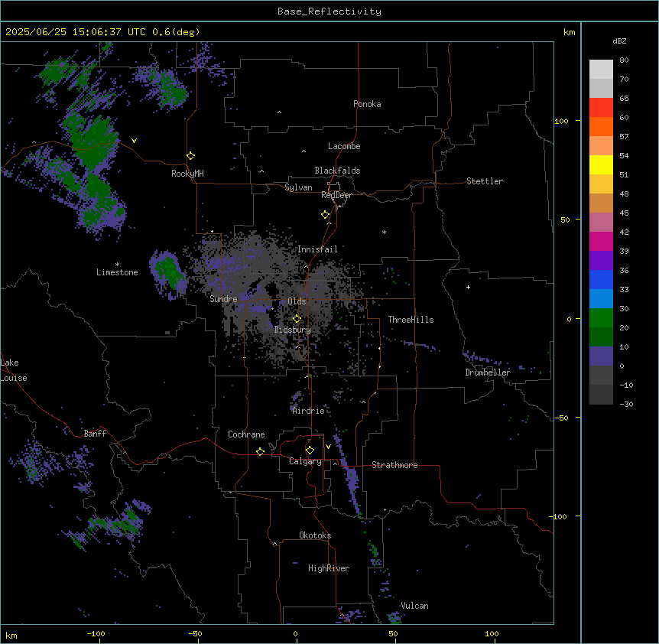Click the 45 value in dBZ legend
The image size is (659, 644).
click(624, 213)
